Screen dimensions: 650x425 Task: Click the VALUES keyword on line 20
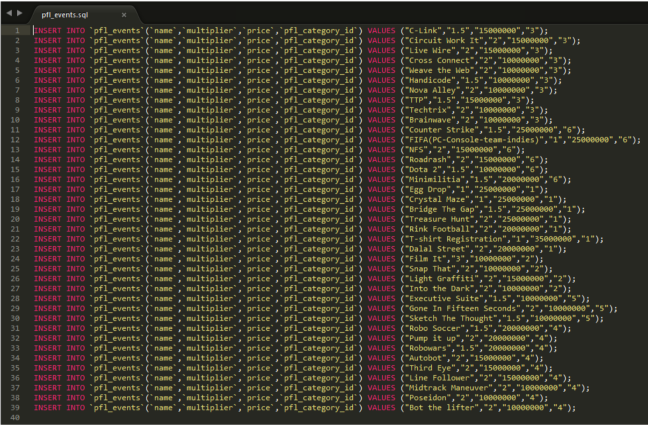click(x=382, y=219)
